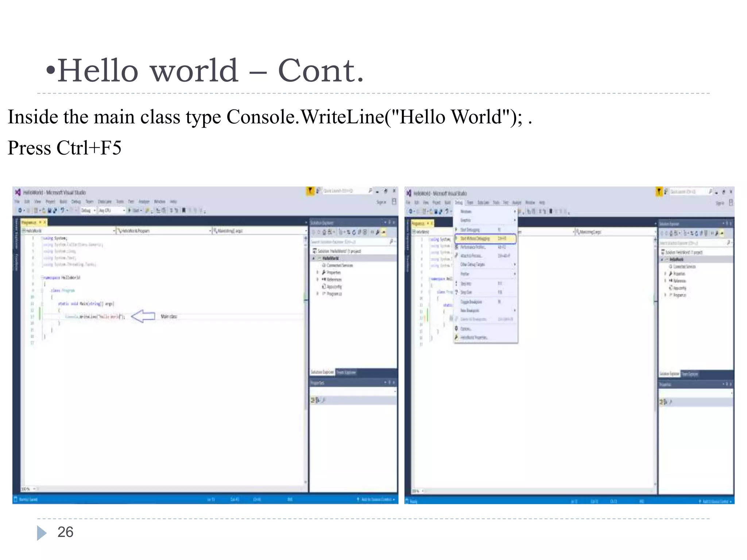Image resolution: width=747 pixels, height=560 pixels.
Task: Click Start Debugging entry in open Debug menu
Action: click(x=470, y=230)
